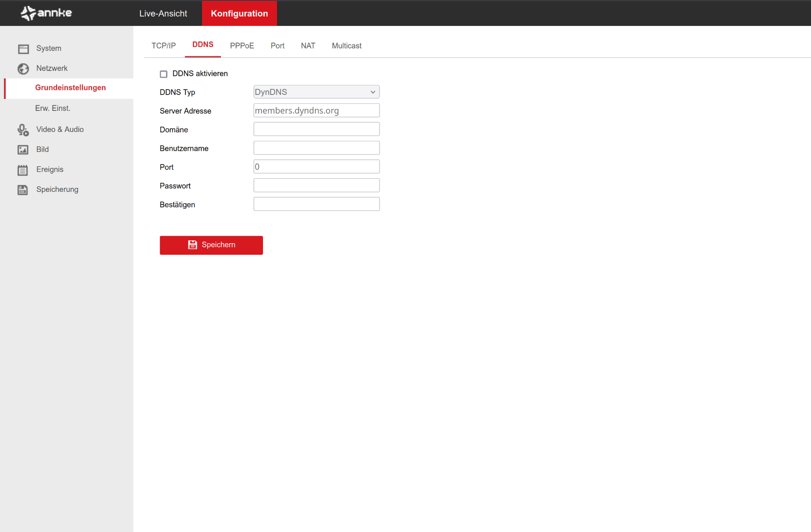Click the Video & Audio microphone icon
The height and width of the screenshot is (532, 811).
23,130
